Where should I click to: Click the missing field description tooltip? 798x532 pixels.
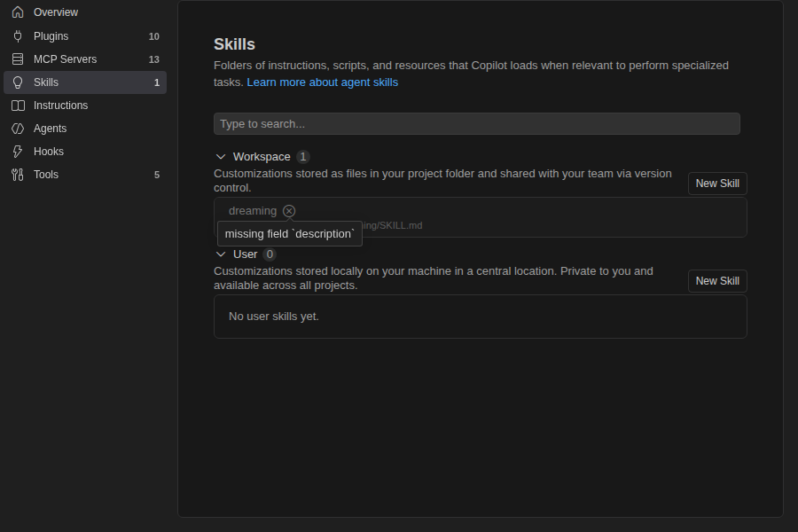pyautogui.click(x=290, y=234)
